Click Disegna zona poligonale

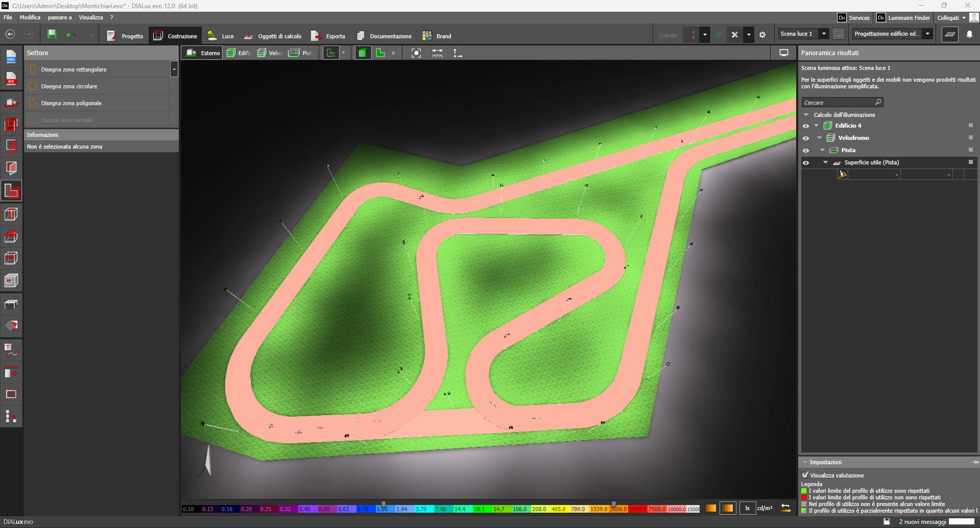(71, 103)
